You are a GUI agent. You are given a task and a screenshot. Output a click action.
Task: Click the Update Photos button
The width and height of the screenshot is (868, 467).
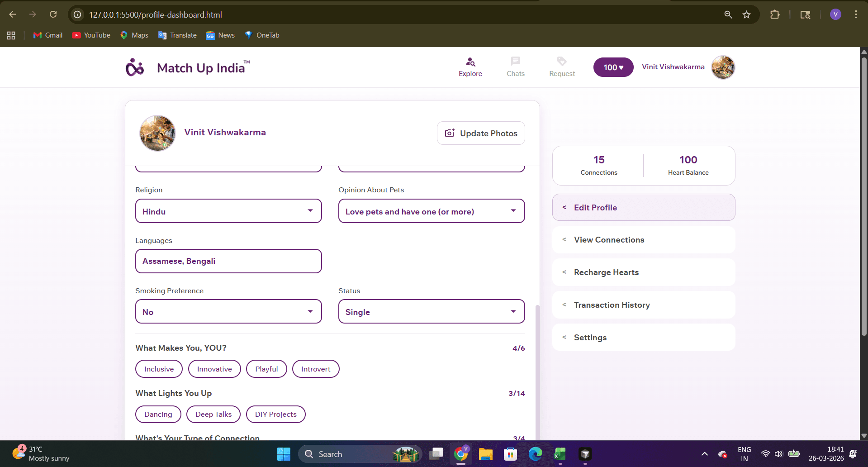click(481, 133)
